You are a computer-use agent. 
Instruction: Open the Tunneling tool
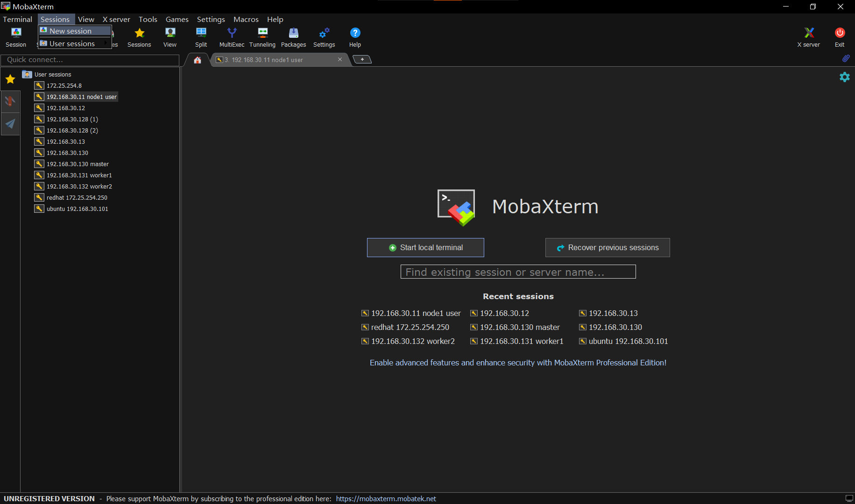[x=262, y=37]
